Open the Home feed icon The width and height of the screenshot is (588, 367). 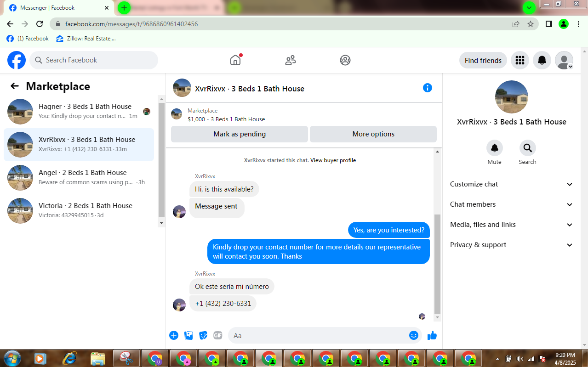tap(235, 60)
